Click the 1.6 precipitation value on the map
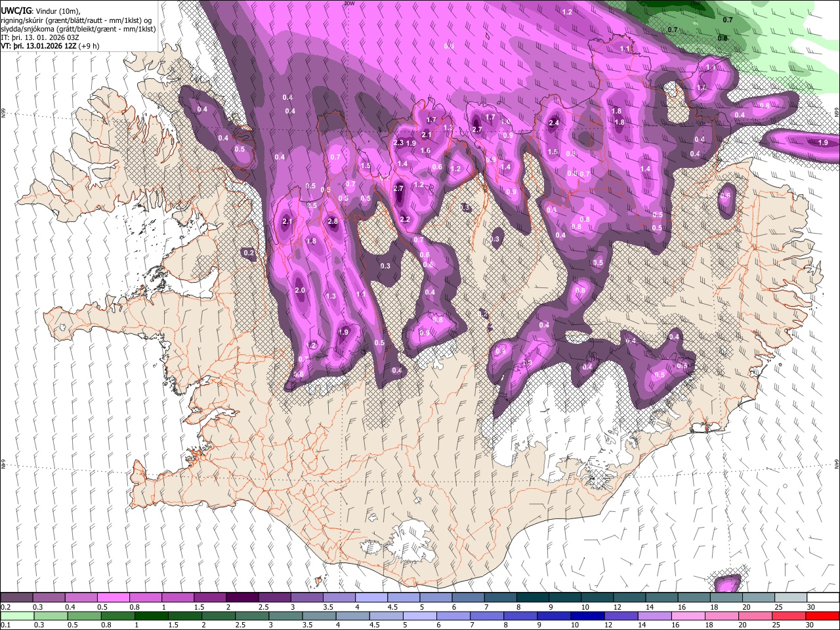 425,151
